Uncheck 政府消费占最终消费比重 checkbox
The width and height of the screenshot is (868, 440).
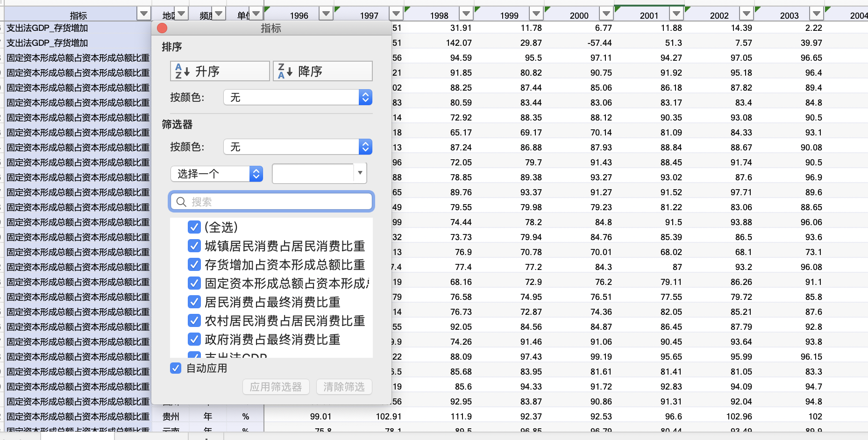click(194, 339)
